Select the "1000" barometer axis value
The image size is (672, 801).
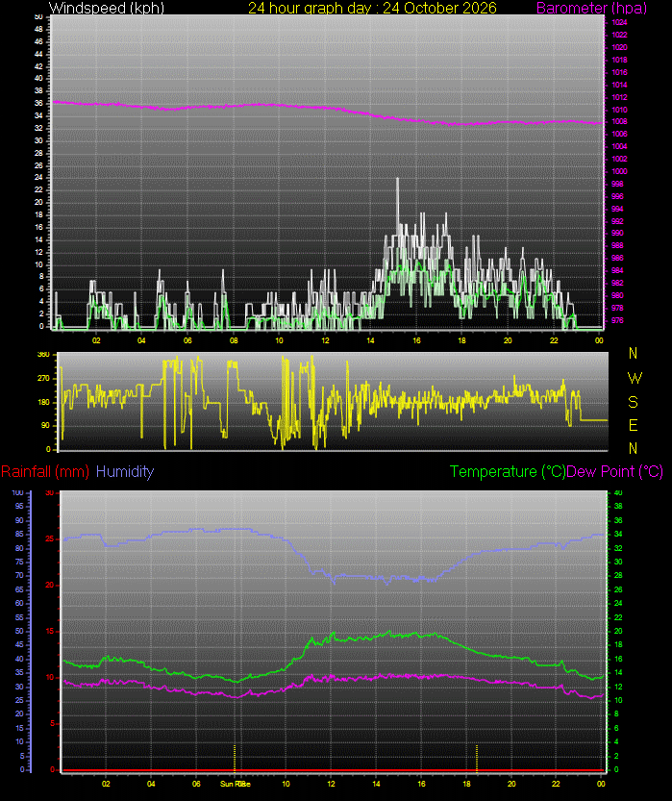click(619, 171)
